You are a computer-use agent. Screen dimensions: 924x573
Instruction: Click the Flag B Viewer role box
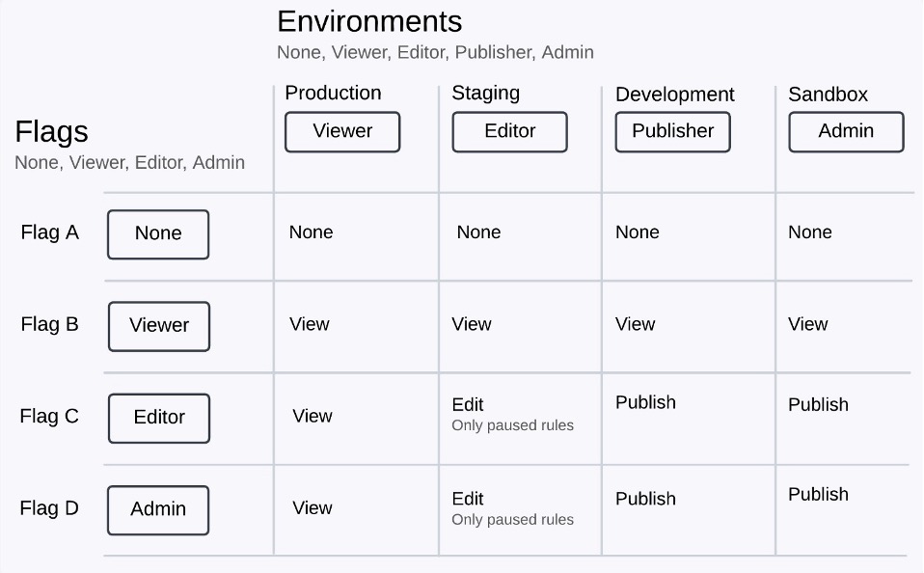point(159,326)
